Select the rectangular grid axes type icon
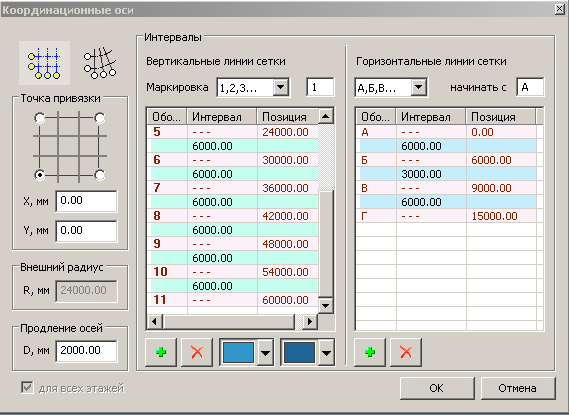This screenshot has width=569, height=415. (44, 63)
